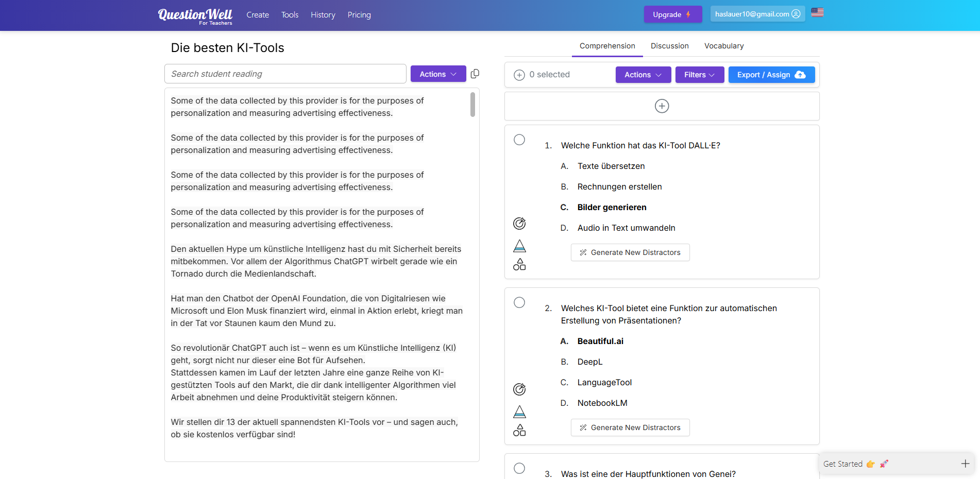
Task: Open the Actions dropdown beside the reading search
Action: pyautogui.click(x=438, y=74)
